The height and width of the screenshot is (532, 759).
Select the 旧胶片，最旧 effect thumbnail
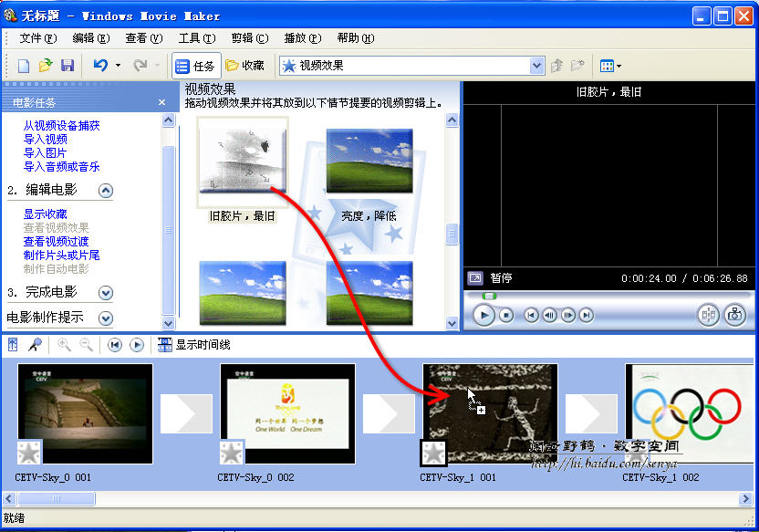coord(243,162)
